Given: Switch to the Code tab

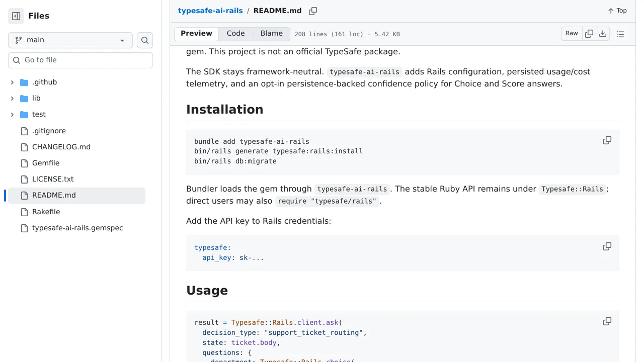Looking at the screenshot, I should tap(235, 34).
